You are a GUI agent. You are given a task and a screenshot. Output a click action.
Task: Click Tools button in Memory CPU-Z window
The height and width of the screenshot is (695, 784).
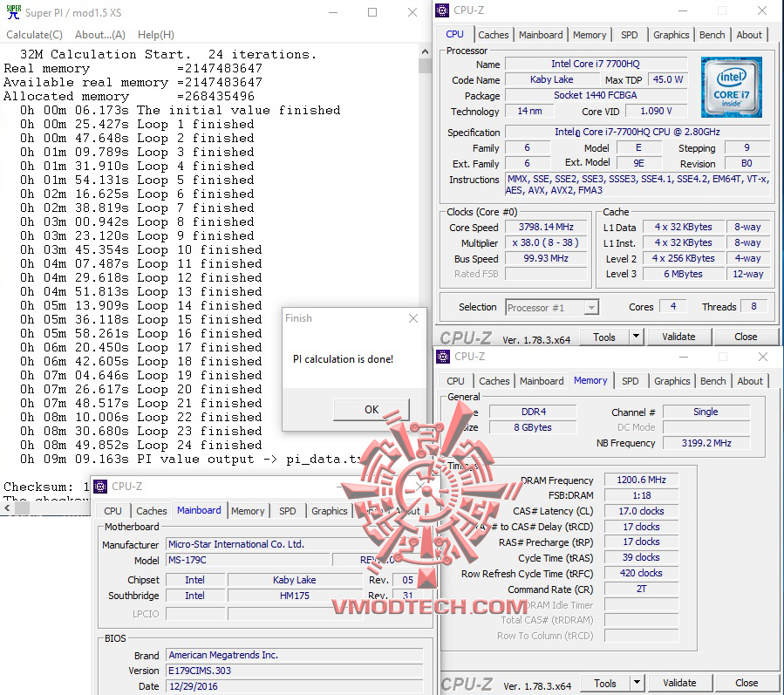[605, 683]
